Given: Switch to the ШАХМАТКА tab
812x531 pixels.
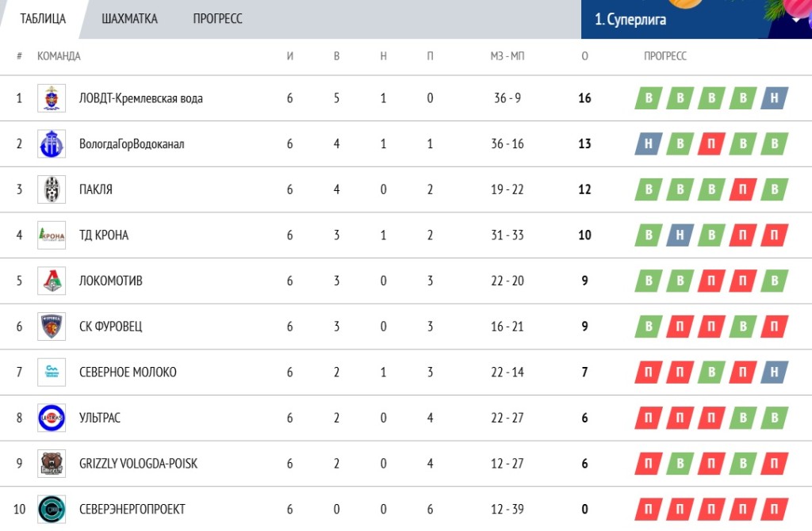Looking at the screenshot, I should pos(129,19).
